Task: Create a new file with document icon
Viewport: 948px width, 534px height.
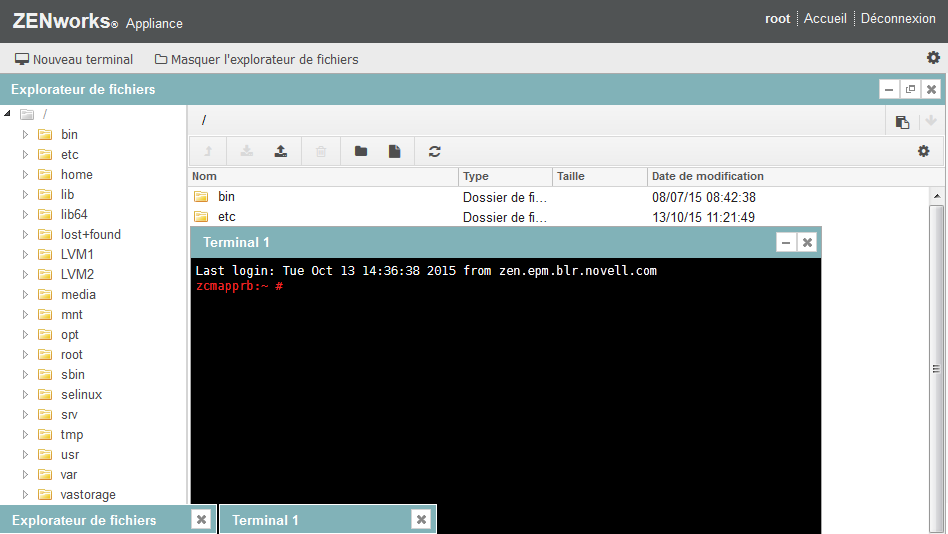Action: (x=394, y=151)
